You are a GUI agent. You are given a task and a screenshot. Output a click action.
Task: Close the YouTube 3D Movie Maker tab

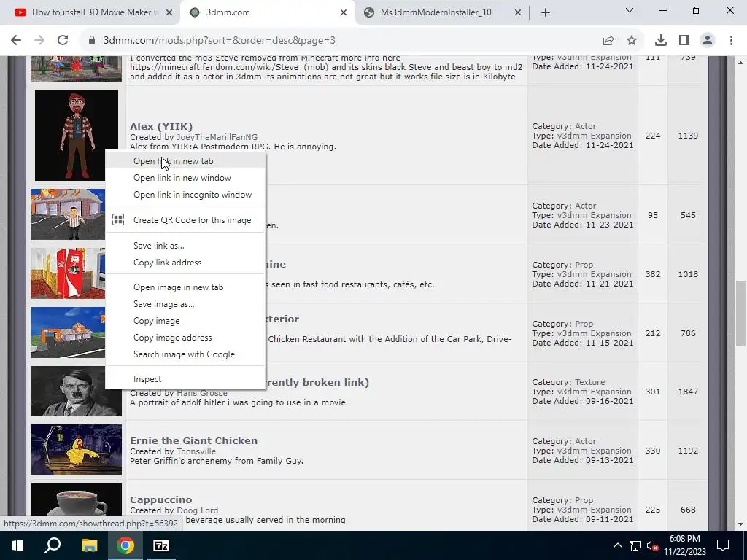[x=169, y=12]
